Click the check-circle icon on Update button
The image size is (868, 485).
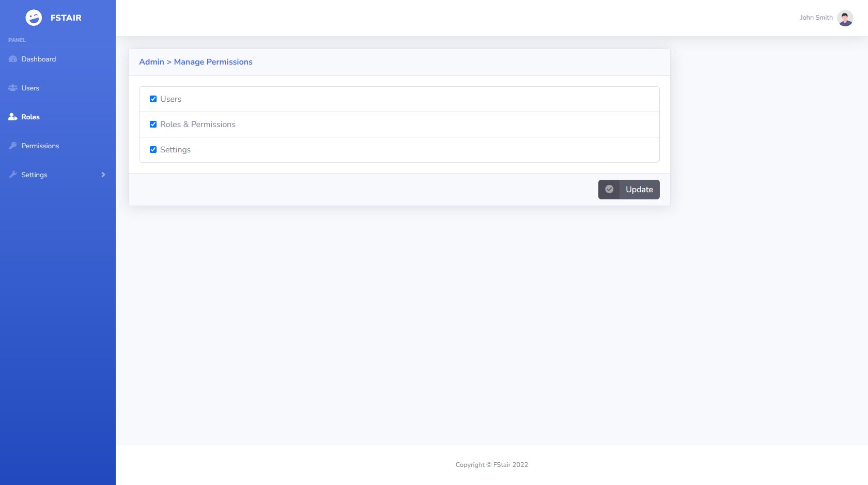(x=609, y=190)
